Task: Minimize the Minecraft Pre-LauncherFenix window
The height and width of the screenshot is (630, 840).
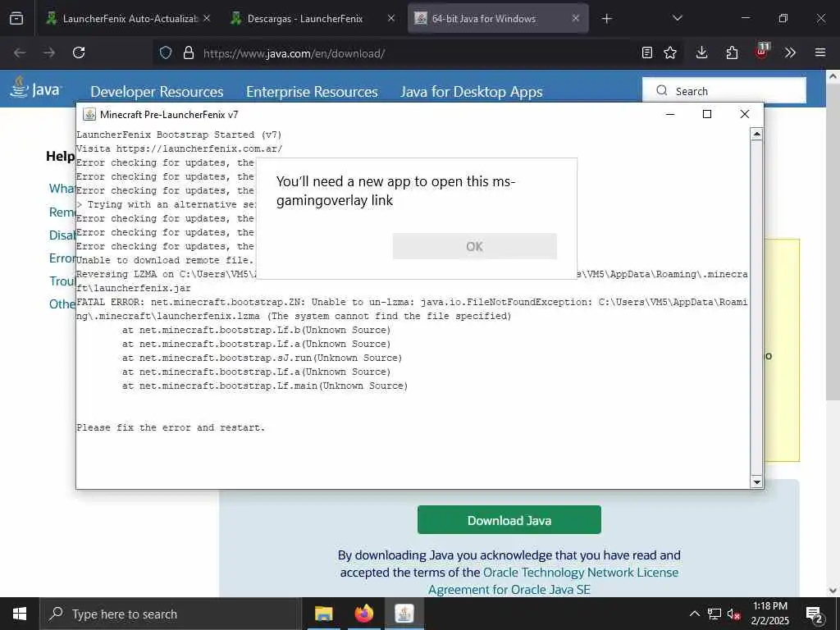Action: click(x=669, y=114)
